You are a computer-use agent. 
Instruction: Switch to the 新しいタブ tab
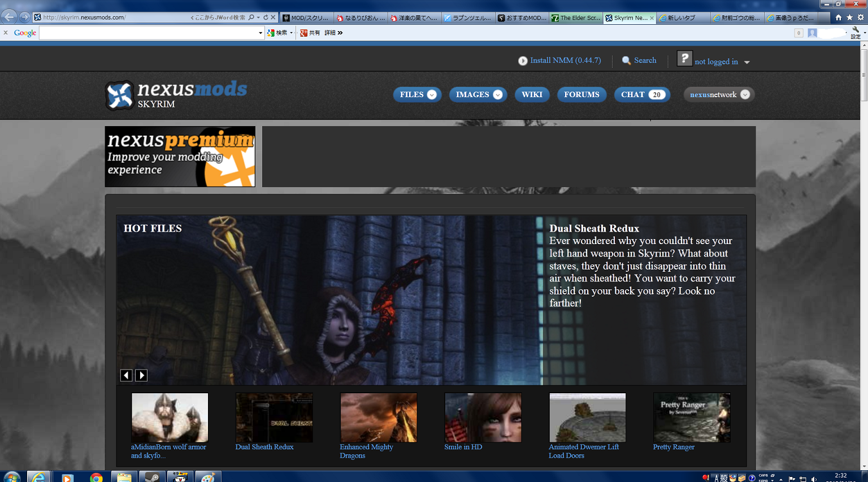[x=684, y=18]
